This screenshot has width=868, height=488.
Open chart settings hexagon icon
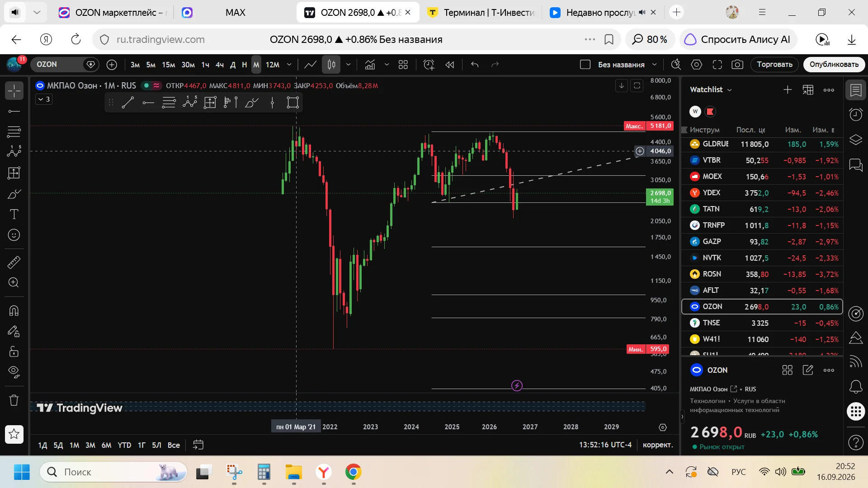(x=697, y=65)
